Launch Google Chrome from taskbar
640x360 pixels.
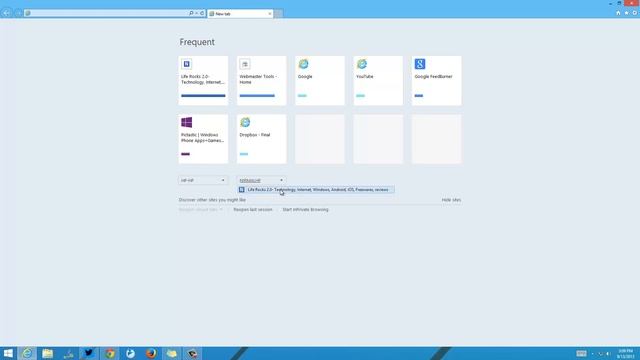pyautogui.click(x=110, y=353)
